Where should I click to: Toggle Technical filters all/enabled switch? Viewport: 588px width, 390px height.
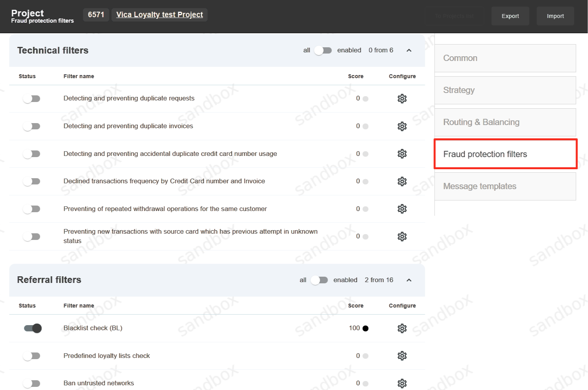tap(323, 50)
